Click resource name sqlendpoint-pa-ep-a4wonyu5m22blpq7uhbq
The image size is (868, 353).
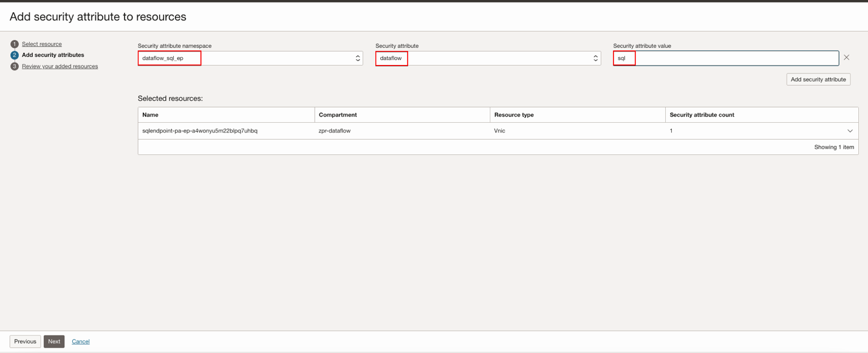200,131
